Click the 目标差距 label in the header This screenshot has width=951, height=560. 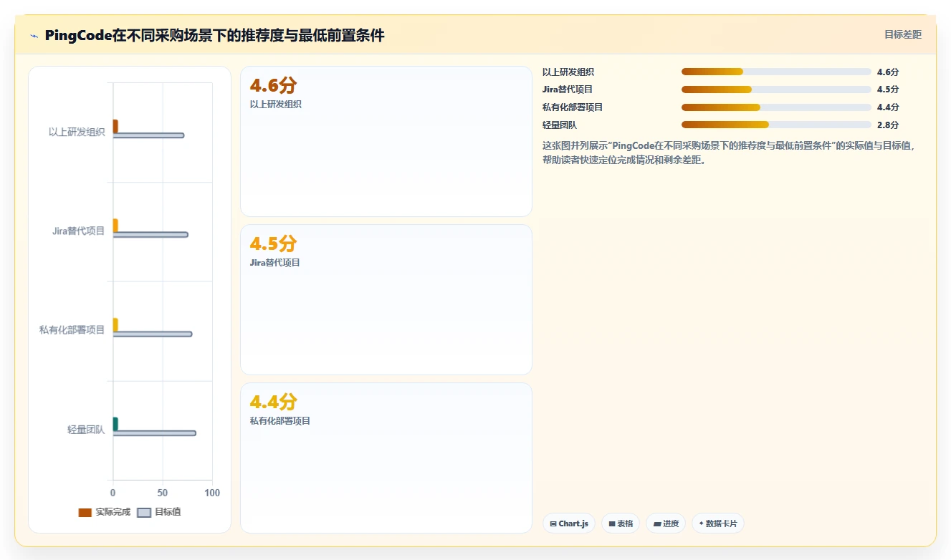tap(902, 34)
